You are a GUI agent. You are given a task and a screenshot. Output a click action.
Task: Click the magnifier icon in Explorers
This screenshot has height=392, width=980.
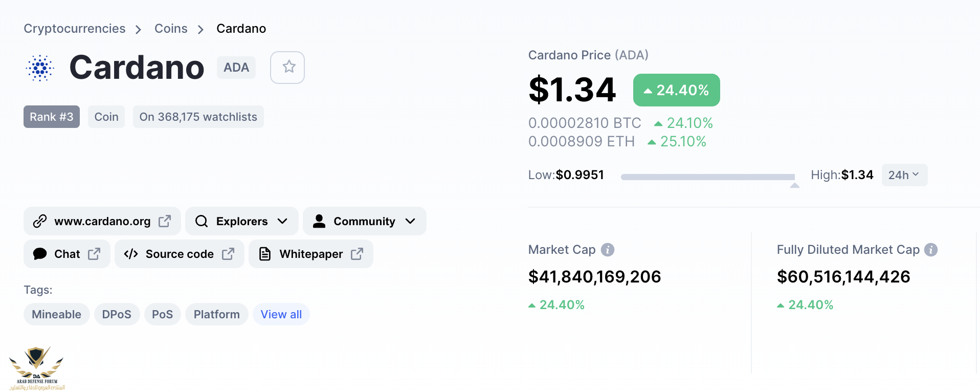pyautogui.click(x=202, y=221)
